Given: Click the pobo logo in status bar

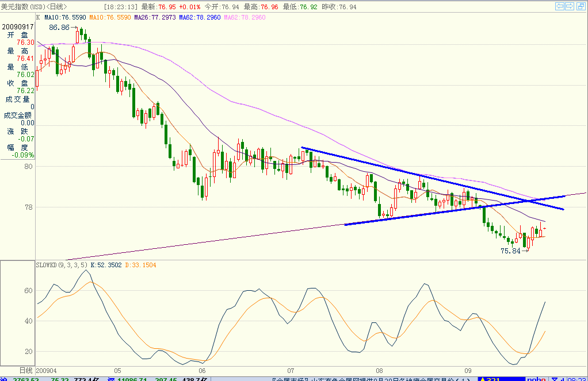Looking at the screenshot, I should (x=536, y=379).
